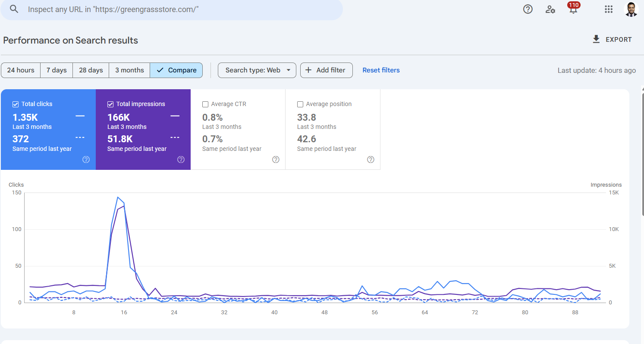Click the chart peak near day 16
Screen dimensions: 644x344
[x=118, y=197]
